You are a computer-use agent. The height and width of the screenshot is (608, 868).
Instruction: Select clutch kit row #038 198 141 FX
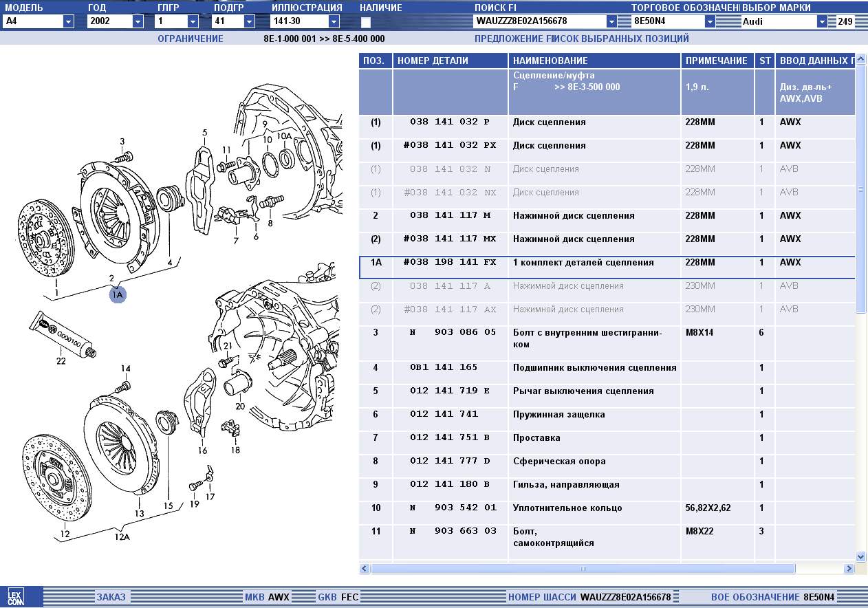(x=607, y=268)
